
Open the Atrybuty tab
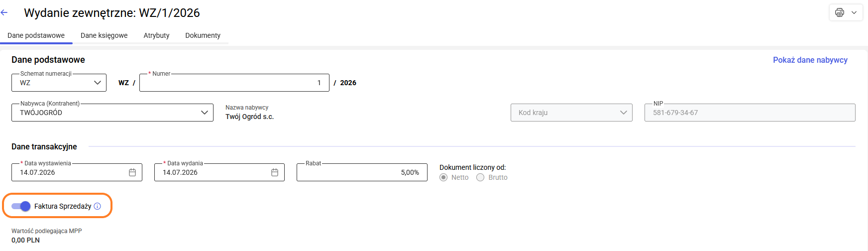tap(156, 35)
